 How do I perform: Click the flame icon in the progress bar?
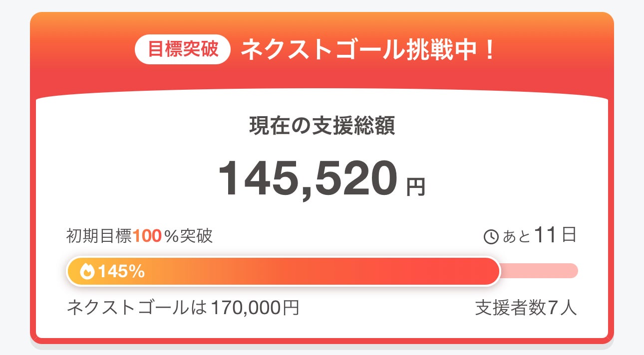(x=87, y=272)
